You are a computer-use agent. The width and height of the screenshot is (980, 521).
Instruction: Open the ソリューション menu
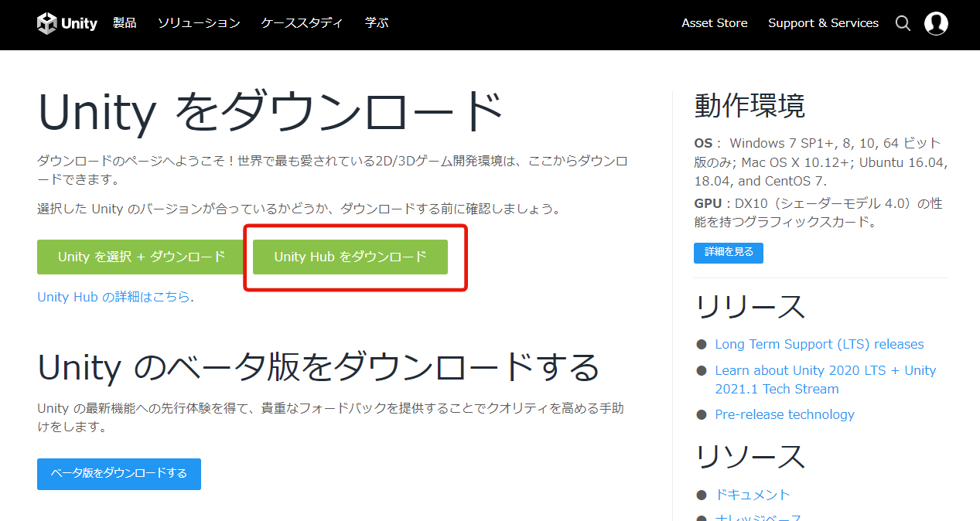tap(199, 23)
